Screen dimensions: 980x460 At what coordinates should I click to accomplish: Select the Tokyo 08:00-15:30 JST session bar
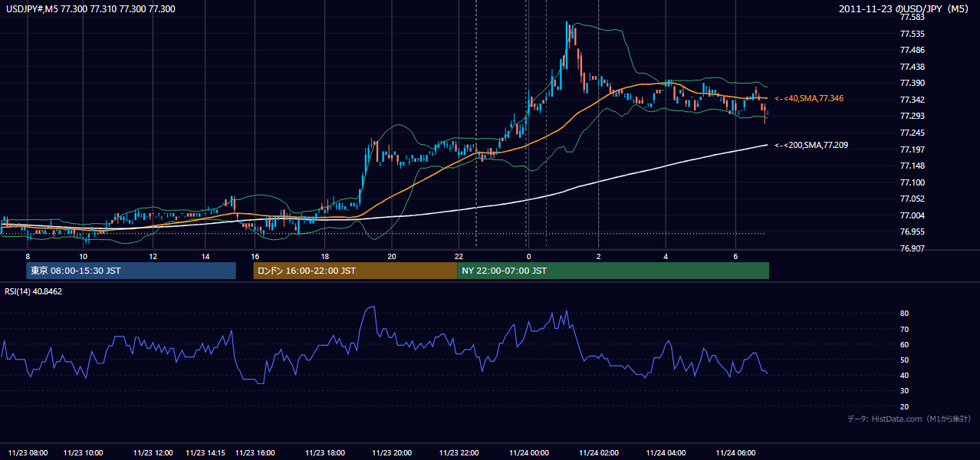pos(130,271)
